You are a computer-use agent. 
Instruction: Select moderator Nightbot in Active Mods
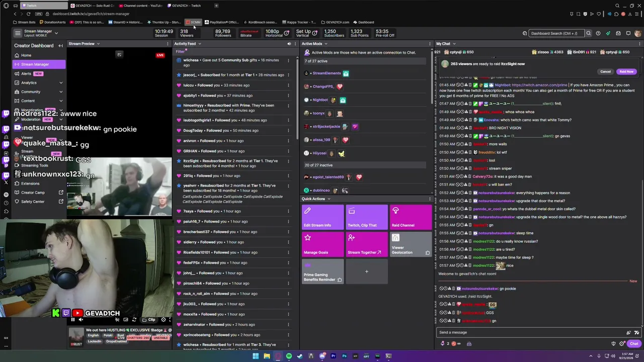(x=320, y=100)
